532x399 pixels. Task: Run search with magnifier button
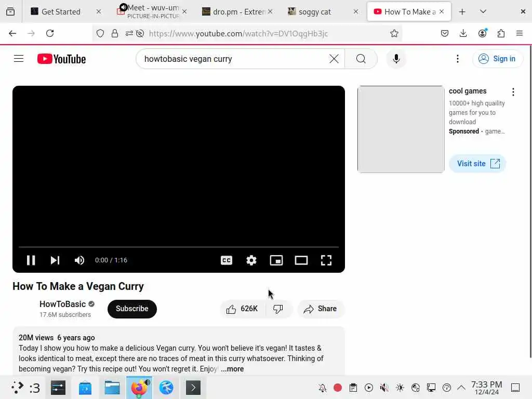click(x=361, y=59)
